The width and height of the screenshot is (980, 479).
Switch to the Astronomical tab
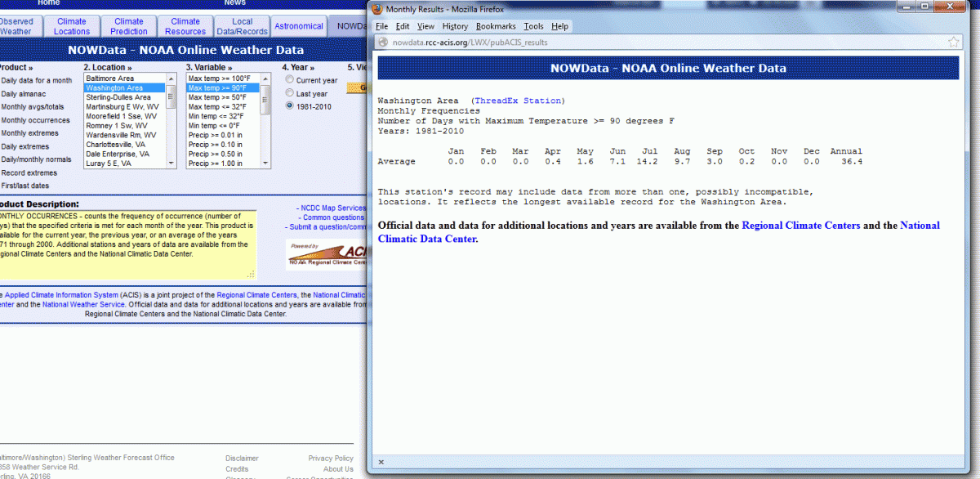(x=299, y=26)
